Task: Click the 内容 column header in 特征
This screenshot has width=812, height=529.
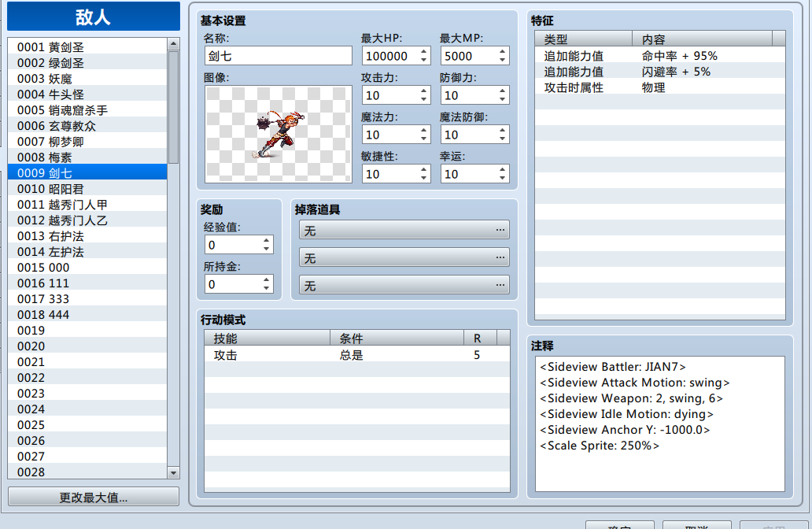Action: click(702, 39)
